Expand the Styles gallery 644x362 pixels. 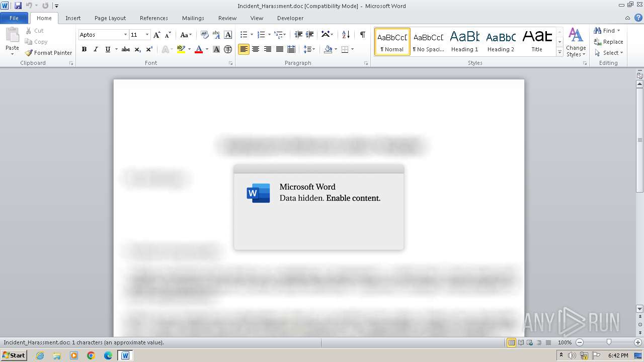tap(559, 52)
